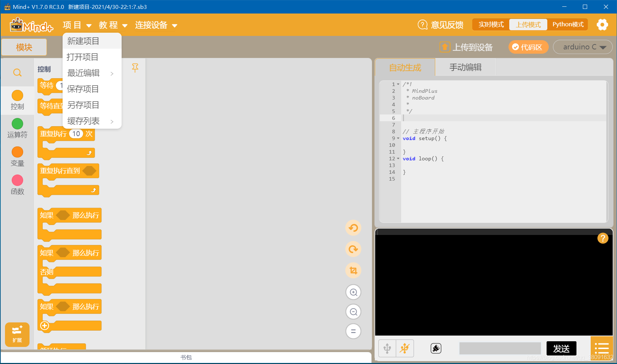Screen dimensions: 617x364
Task: Choose 打开项目 from the menu
Action: (x=92, y=57)
